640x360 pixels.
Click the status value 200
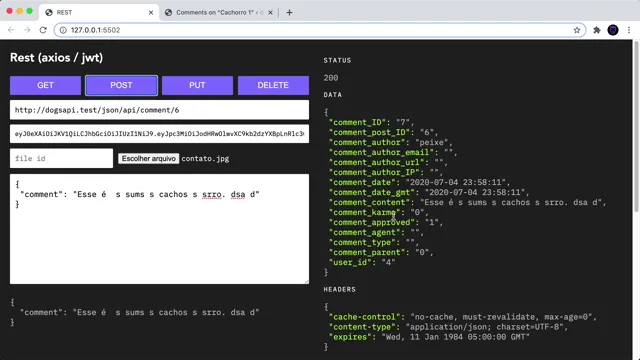[331, 78]
